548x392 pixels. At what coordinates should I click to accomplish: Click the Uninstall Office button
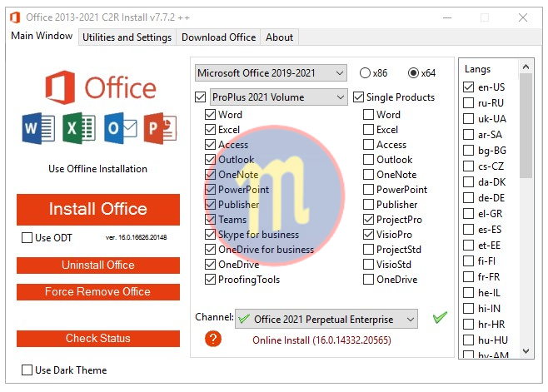click(98, 265)
